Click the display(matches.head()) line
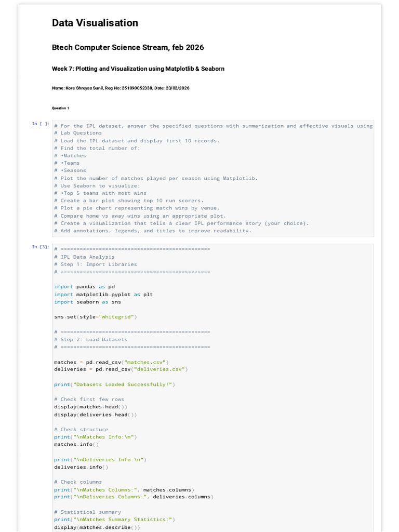 coord(90,407)
